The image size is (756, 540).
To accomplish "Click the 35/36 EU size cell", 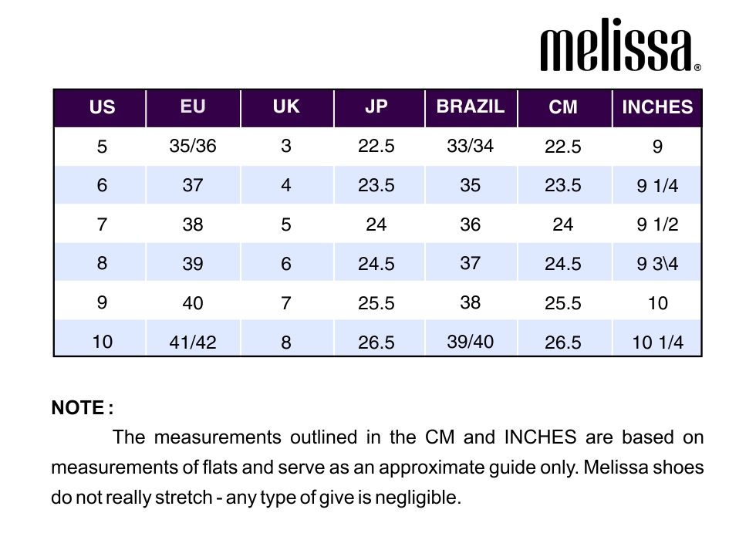I will pos(193,146).
